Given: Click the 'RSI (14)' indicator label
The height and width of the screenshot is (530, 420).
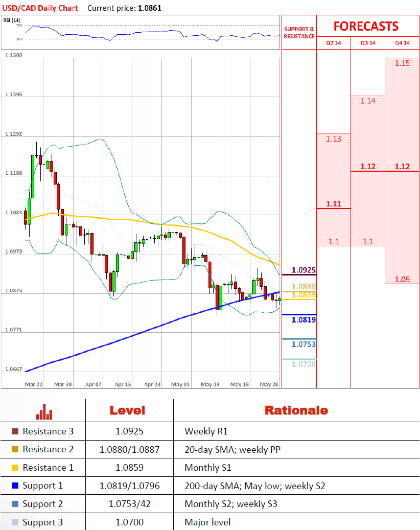Looking at the screenshot, I should click(12, 20).
